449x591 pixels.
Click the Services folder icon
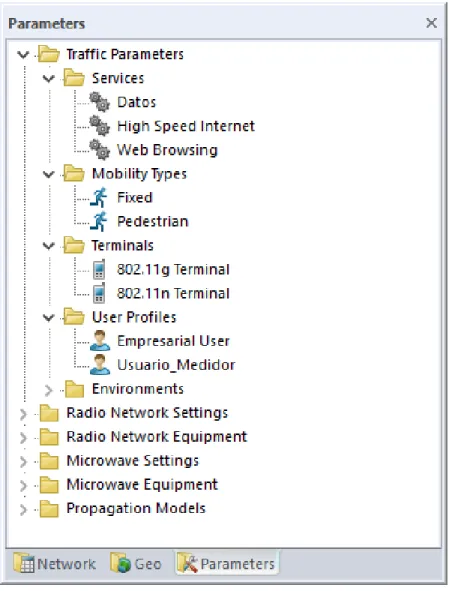tap(74, 78)
